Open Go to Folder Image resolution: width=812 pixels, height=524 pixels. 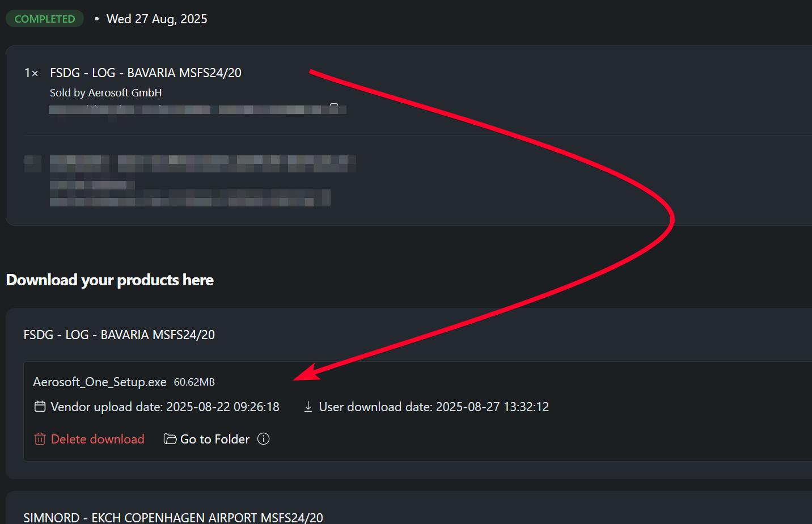click(215, 439)
